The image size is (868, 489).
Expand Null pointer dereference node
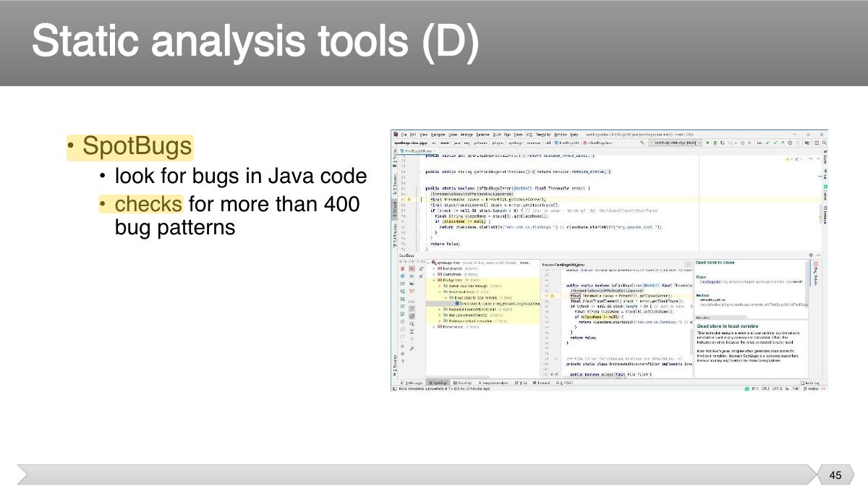(440, 315)
